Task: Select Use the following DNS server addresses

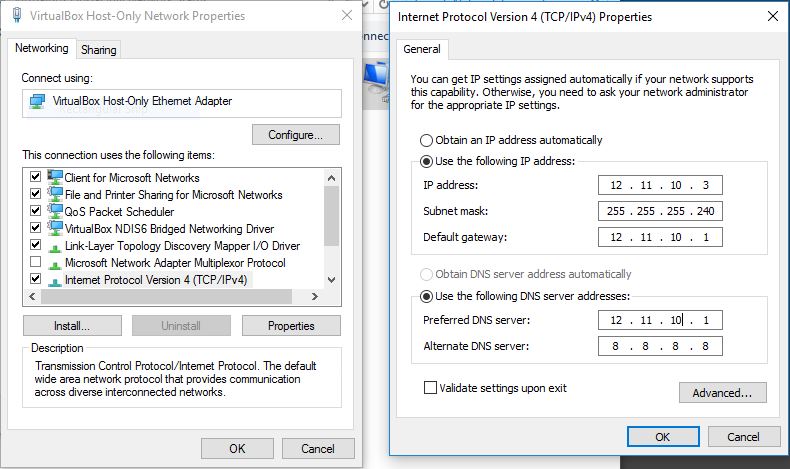Action: [426, 296]
